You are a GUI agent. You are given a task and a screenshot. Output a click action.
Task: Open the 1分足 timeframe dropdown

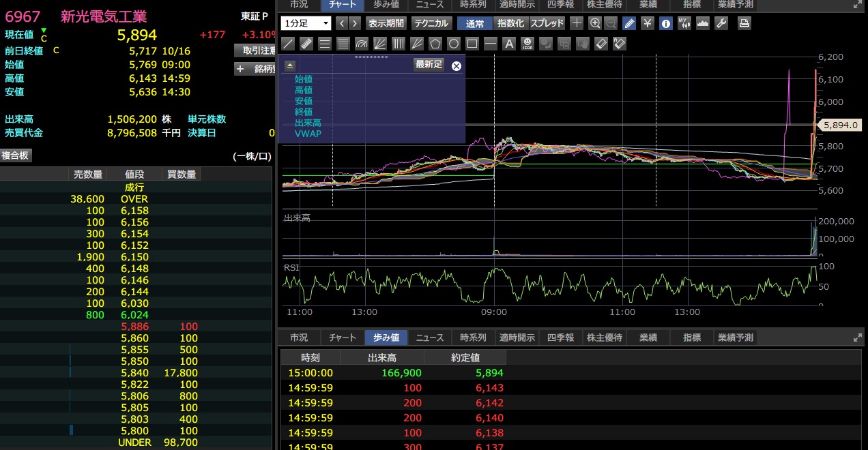point(306,23)
